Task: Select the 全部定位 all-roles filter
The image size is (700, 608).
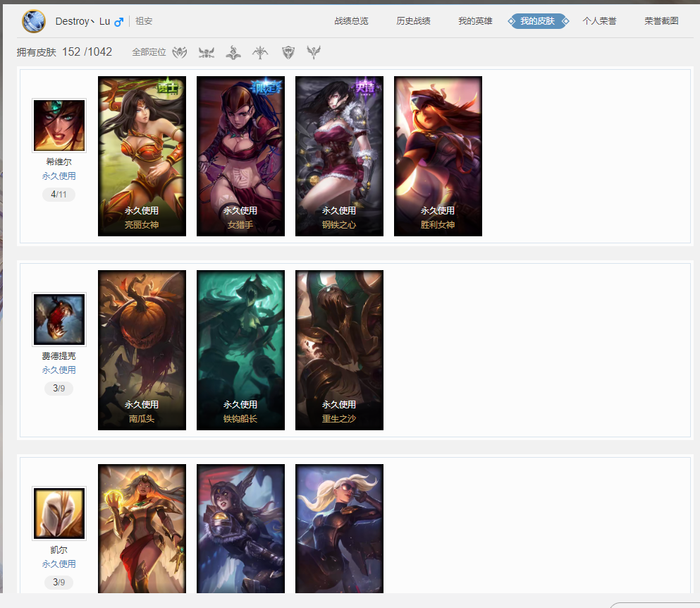Action: pos(149,52)
